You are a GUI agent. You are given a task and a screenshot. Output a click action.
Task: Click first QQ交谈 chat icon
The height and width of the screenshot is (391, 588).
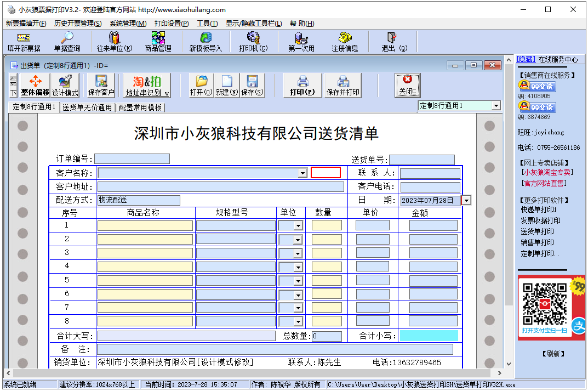pos(537,86)
